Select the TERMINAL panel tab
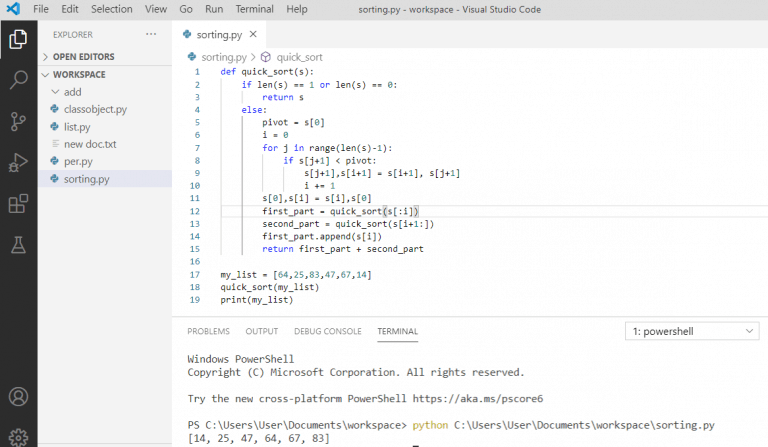The image size is (768, 447). (397, 331)
